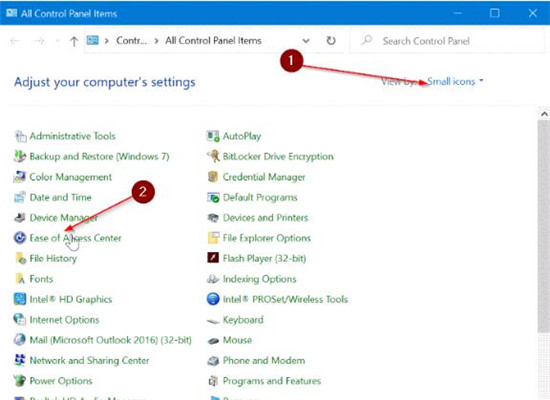
Task: Click the Network and Sharing Center icon
Action: click(20, 360)
